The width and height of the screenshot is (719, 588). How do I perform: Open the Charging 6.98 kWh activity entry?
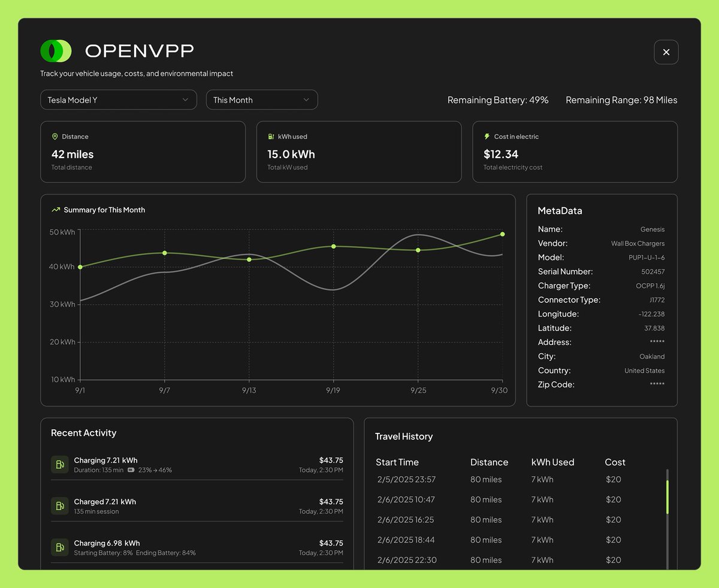tap(197, 547)
